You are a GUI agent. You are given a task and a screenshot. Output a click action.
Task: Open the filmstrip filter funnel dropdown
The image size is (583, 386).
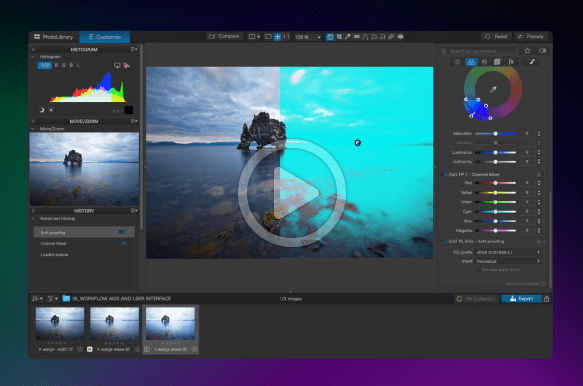pos(52,299)
